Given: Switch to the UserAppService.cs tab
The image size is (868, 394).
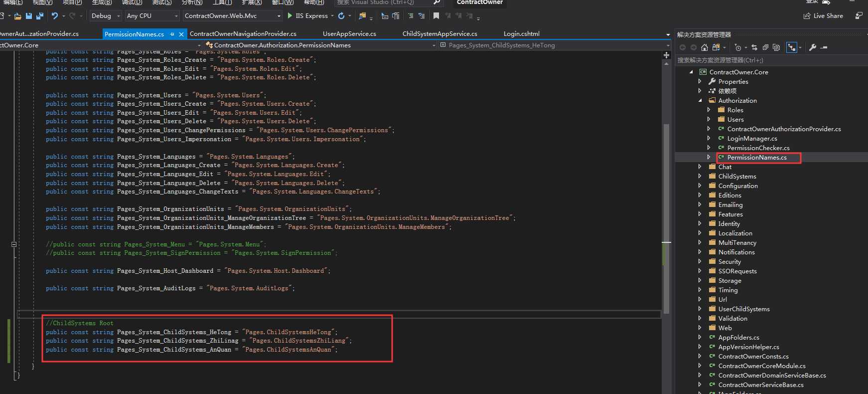Looking at the screenshot, I should [x=349, y=34].
